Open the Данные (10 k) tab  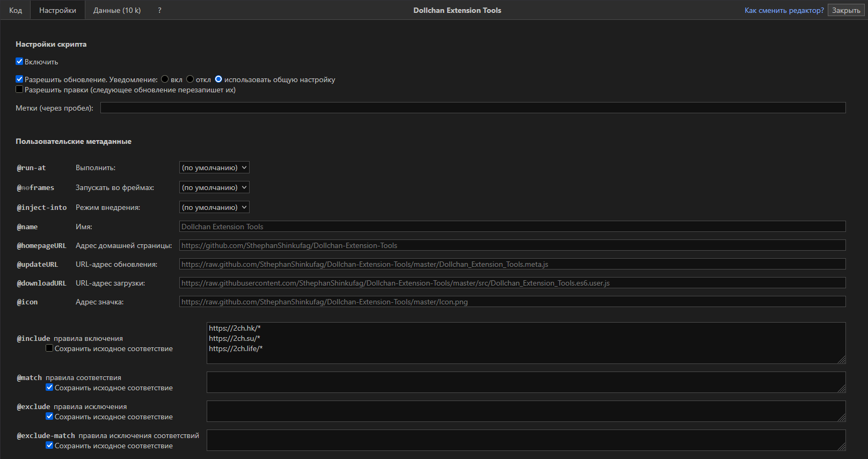(x=117, y=10)
